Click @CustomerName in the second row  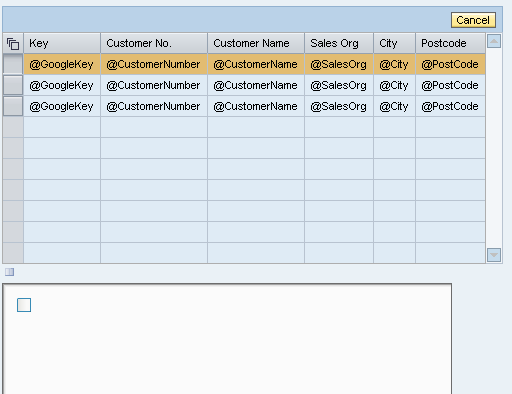pyautogui.click(x=255, y=85)
